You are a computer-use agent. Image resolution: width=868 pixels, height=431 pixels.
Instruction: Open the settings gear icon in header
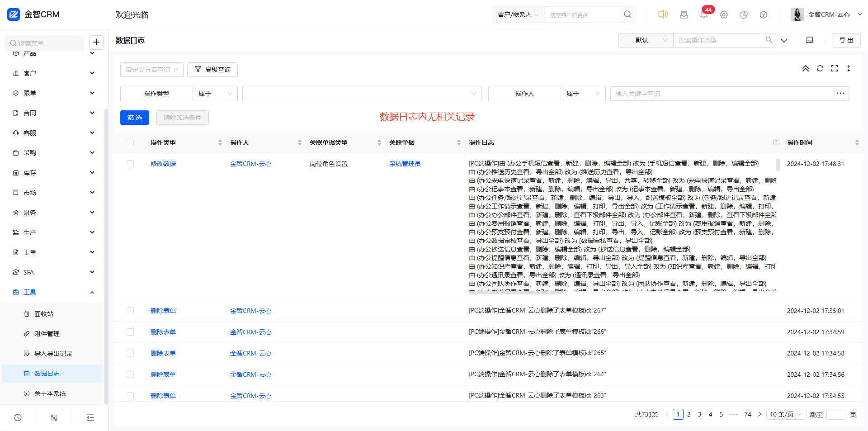724,14
